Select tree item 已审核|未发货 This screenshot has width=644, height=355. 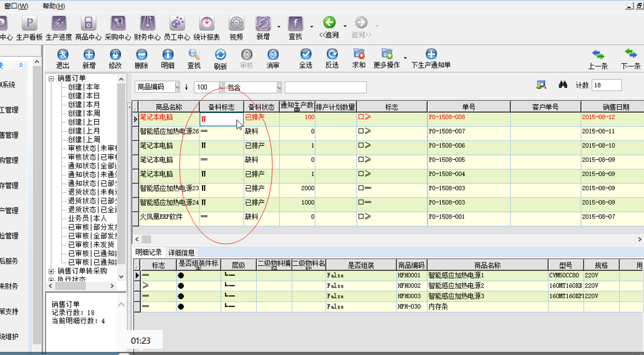point(92,245)
